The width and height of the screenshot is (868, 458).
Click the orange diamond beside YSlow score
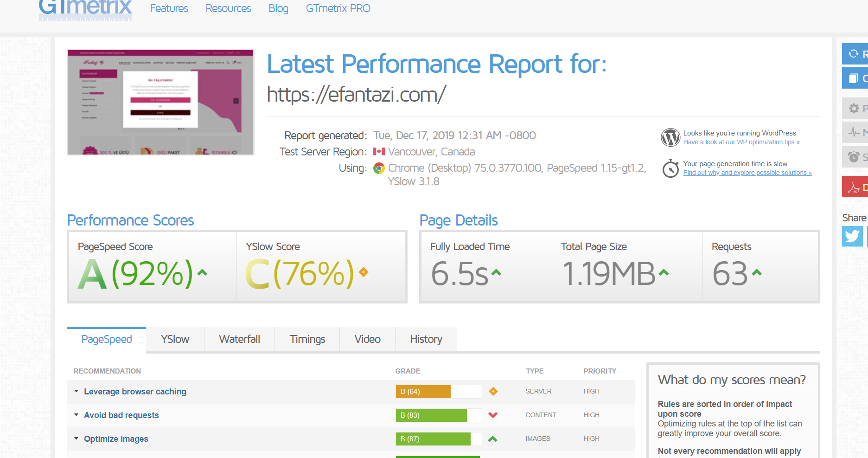tap(364, 272)
